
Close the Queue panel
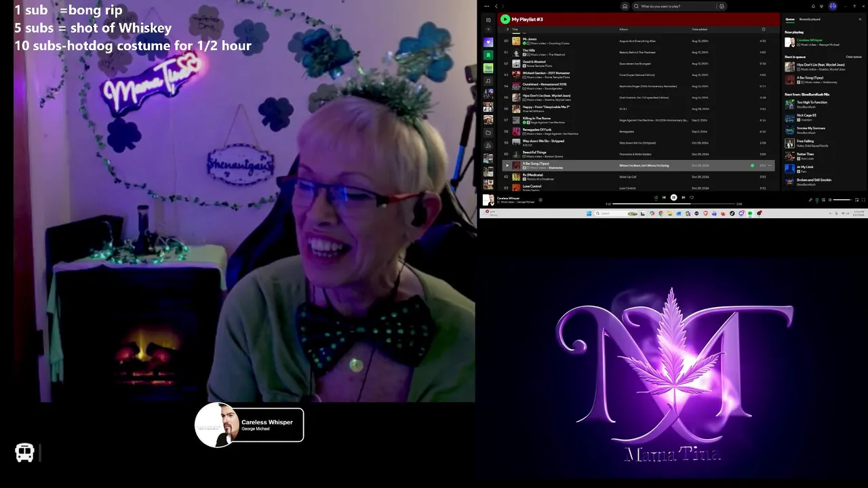click(860, 19)
